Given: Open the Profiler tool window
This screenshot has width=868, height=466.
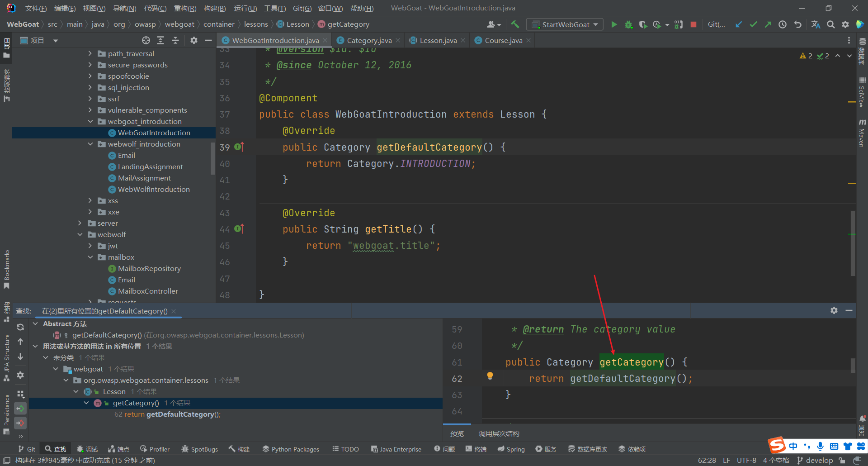Looking at the screenshot, I should tap(155, 449).
